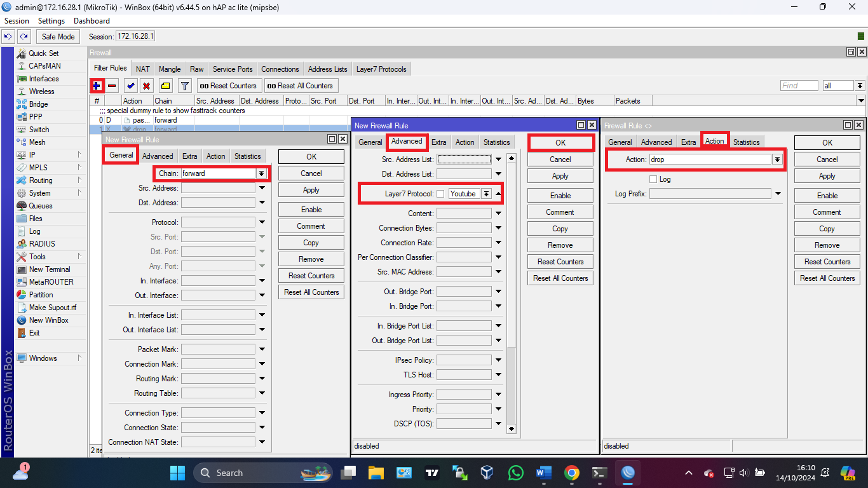
Task: Switch to the Mangle tab
Action: [170, 69]
